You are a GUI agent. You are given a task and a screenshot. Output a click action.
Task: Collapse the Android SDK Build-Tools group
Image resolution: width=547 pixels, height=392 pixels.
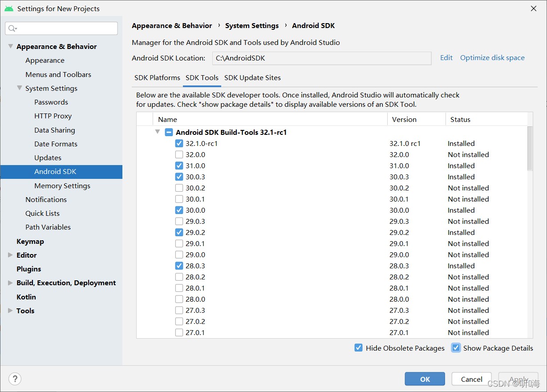pyautogui.click(x=157, y=132)
